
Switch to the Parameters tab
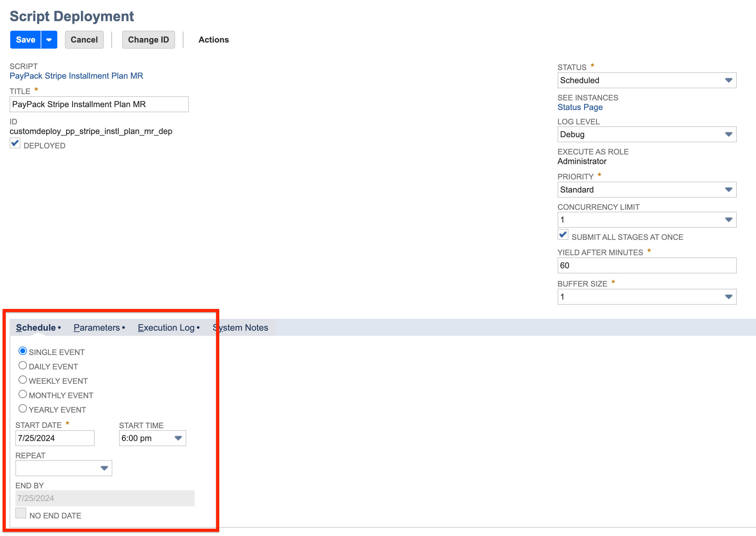97,327
